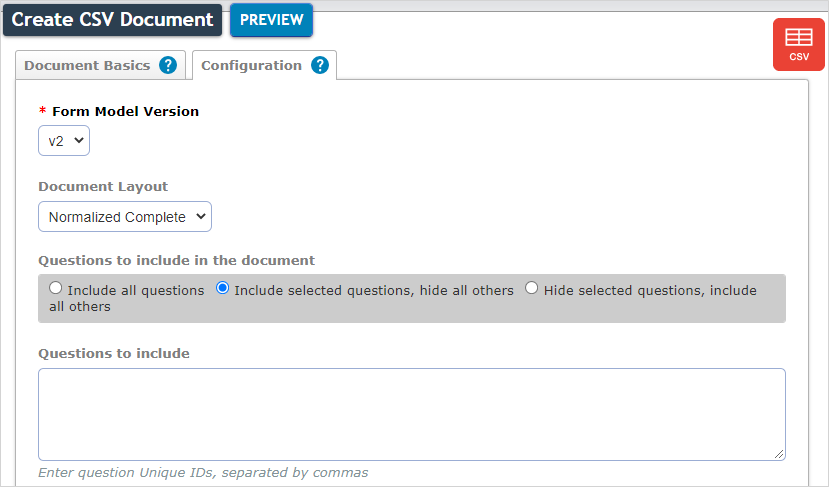The height and width of the screenshot is (487, 829).
Task: Select Include selected questions, hide all others
Action: click(x=223, y=288)
